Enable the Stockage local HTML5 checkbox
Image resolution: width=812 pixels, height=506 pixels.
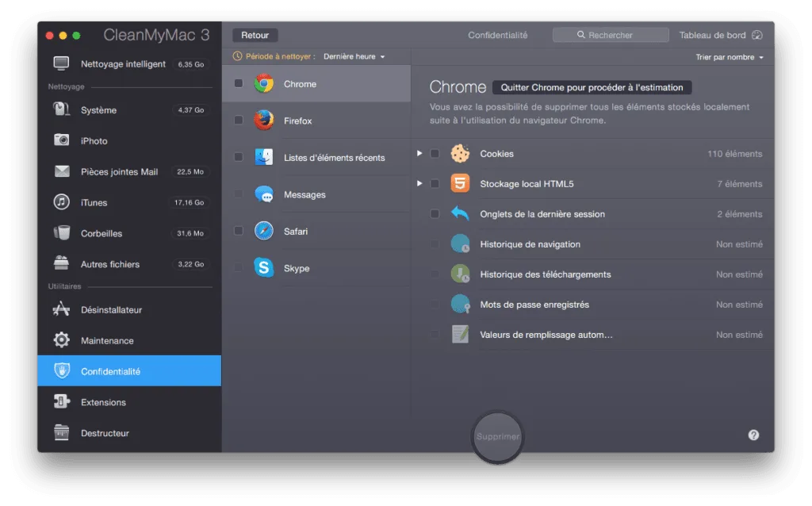[435, 183]
